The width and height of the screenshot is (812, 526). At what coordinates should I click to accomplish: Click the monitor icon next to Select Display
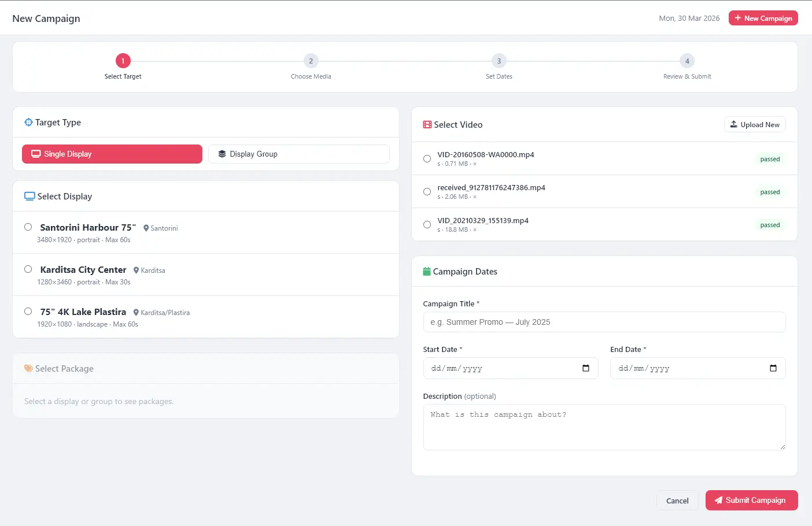[x=29, y=197]
